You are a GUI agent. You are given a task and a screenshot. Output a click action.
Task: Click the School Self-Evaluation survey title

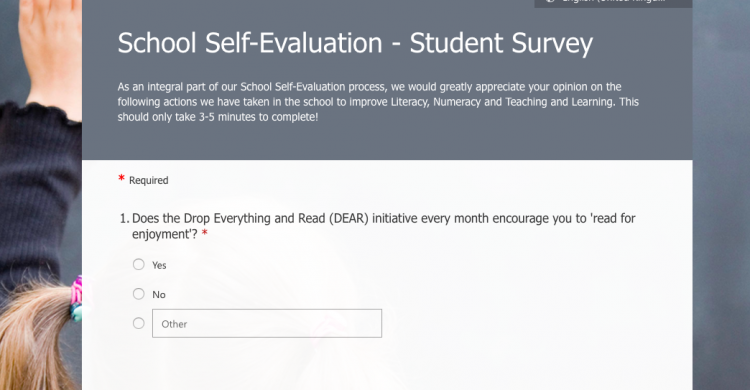[x=355, y=43]
